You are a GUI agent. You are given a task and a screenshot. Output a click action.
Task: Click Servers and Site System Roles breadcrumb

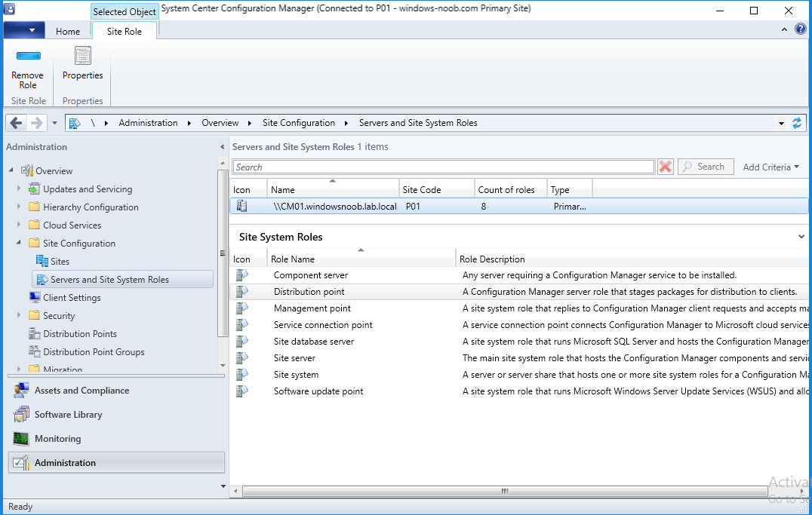(x=418, y=123)
